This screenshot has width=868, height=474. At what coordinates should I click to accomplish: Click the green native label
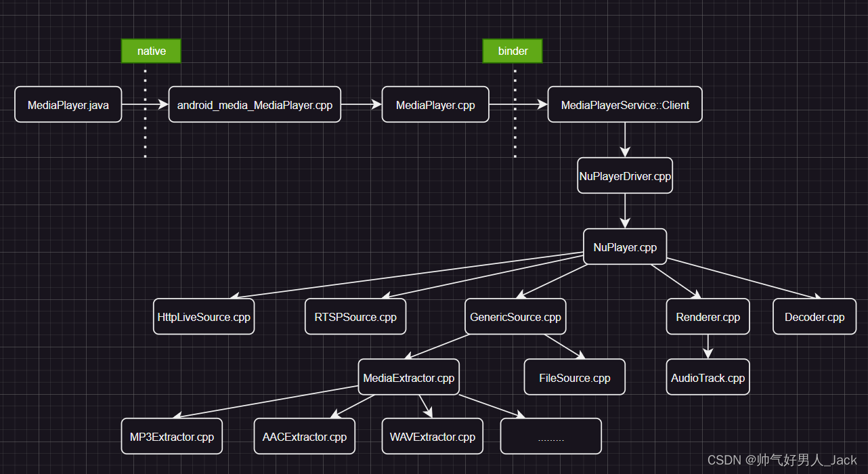[x=151, y=51]
